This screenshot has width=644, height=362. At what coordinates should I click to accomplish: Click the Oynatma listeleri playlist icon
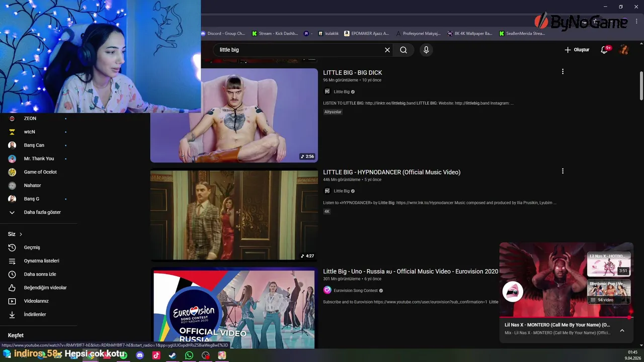coord(12,261)
